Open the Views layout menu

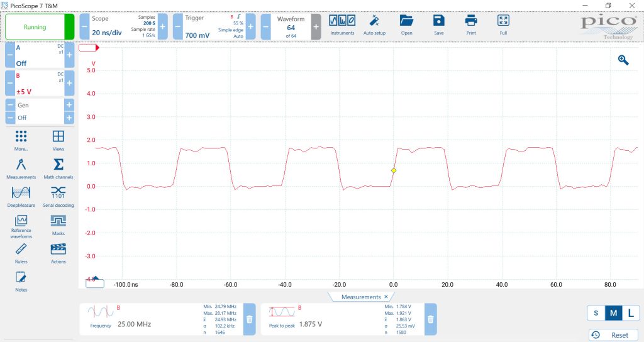click(x=58, y=140)
